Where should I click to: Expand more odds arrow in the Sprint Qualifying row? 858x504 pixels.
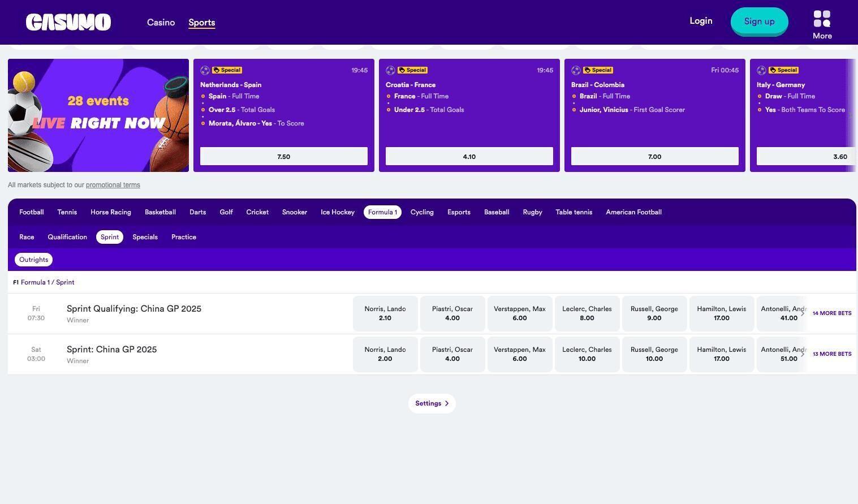(802, 313)
